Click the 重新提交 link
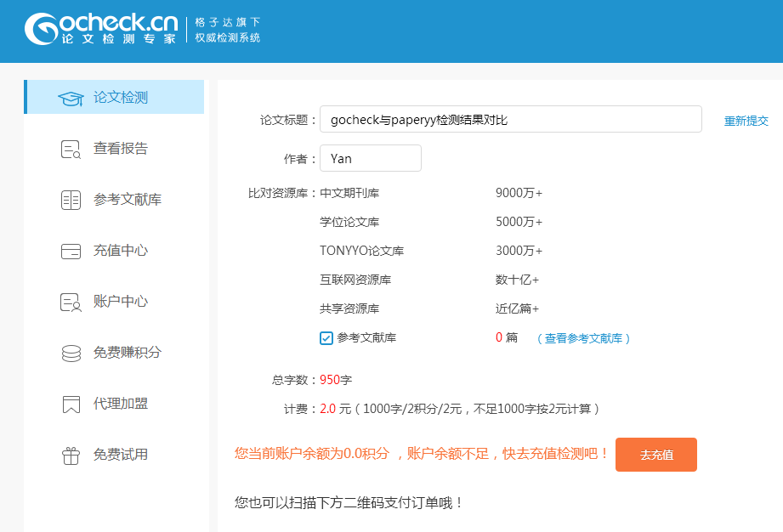 pyautogui.click(x=746, y=121)
